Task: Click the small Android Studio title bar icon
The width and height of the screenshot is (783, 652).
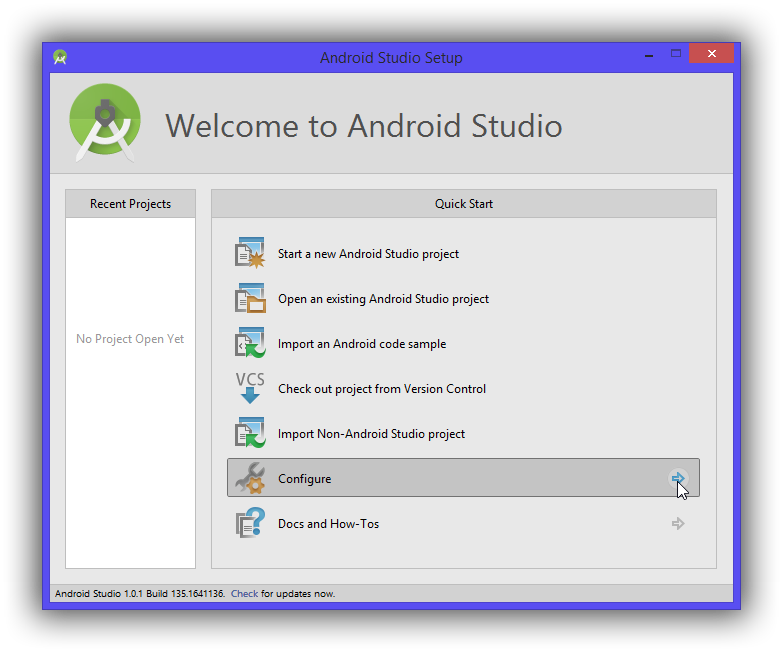Action: click(60, 57)
